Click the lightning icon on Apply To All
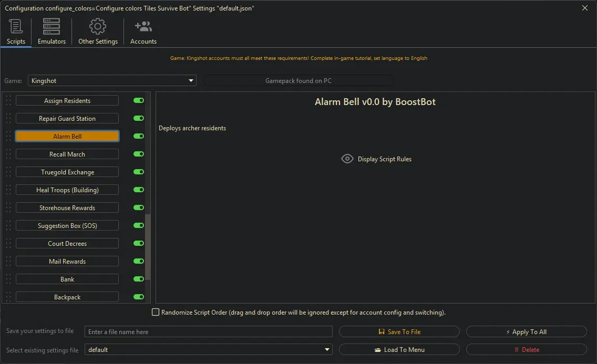The width and height of the screenshot is (597, 364). [x=508, y=331]
